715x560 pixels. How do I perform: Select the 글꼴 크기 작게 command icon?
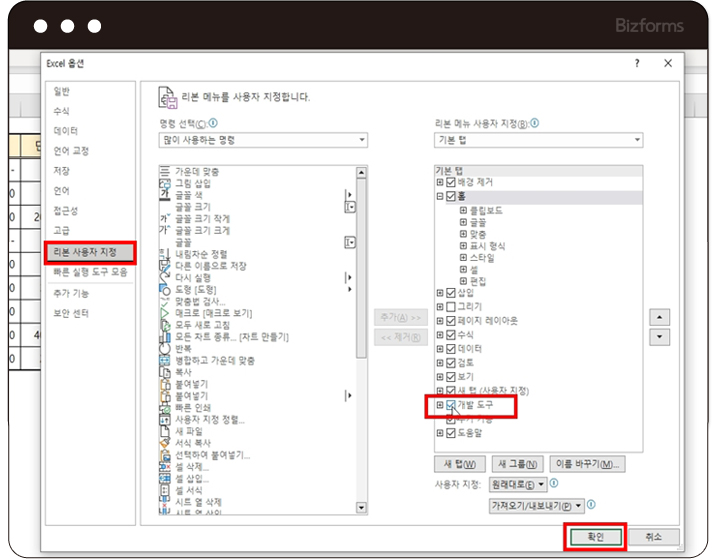click(165, 219)
